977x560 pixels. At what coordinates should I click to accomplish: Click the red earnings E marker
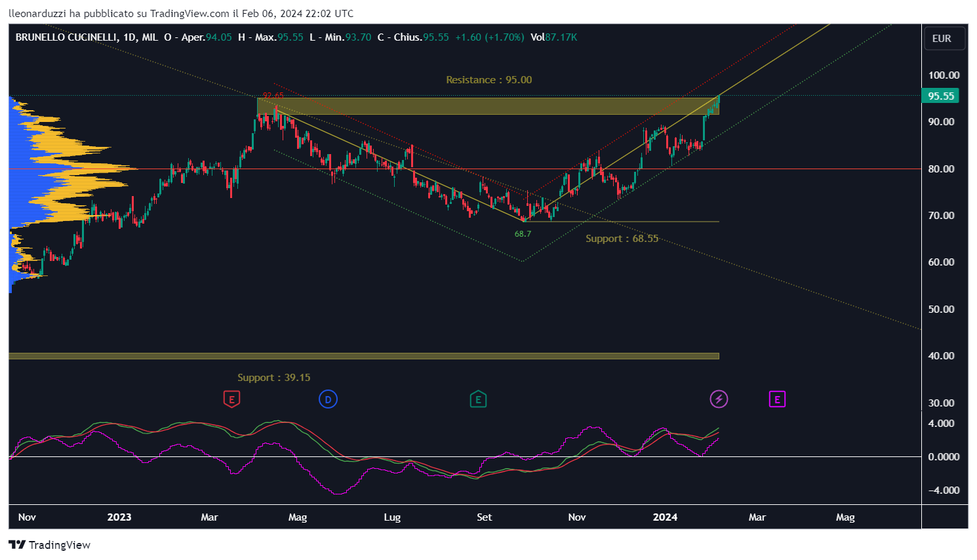point(231,399)
